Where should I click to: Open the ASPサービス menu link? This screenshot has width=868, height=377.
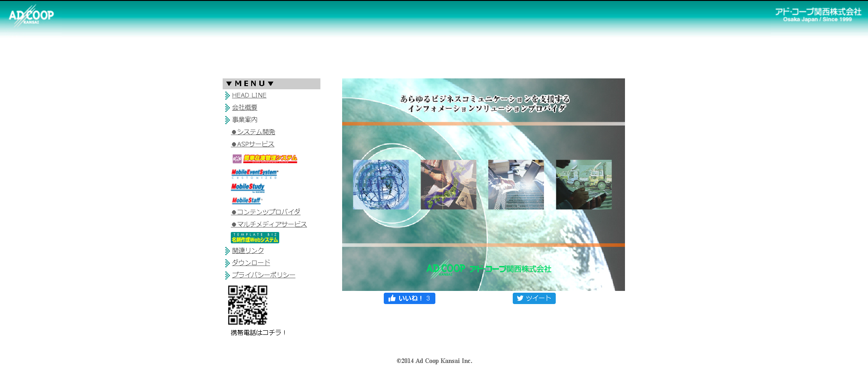pos(255,145)
